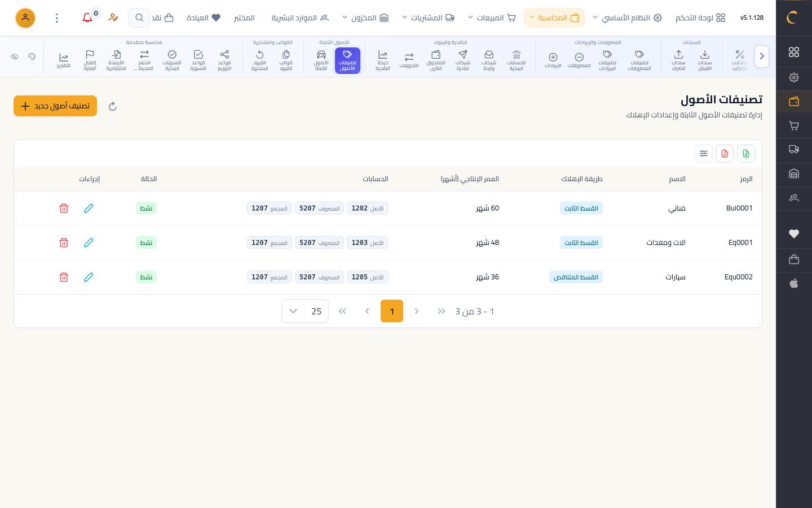Expand the النظام الأساسي menu
The width and height of the screenshot is (812, 508).
point(627,18)
